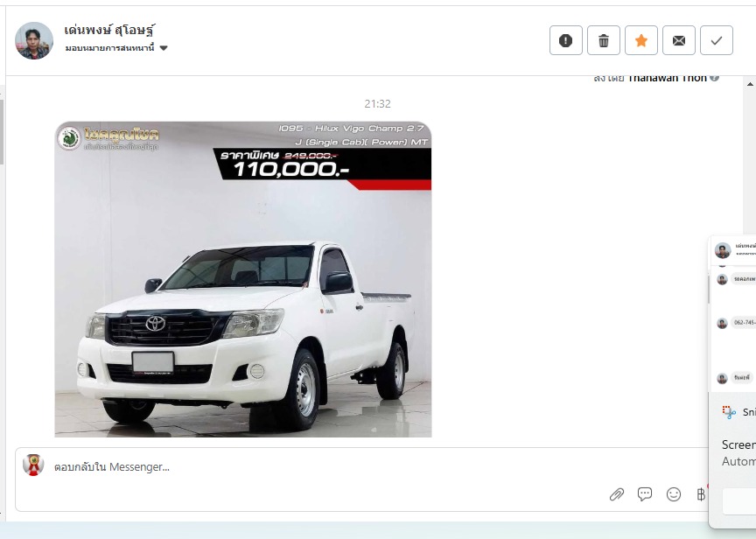This screenshot has height=539, width=756.
Task: Open the white Hilux Vigo photo
Action: coord(243,279)
